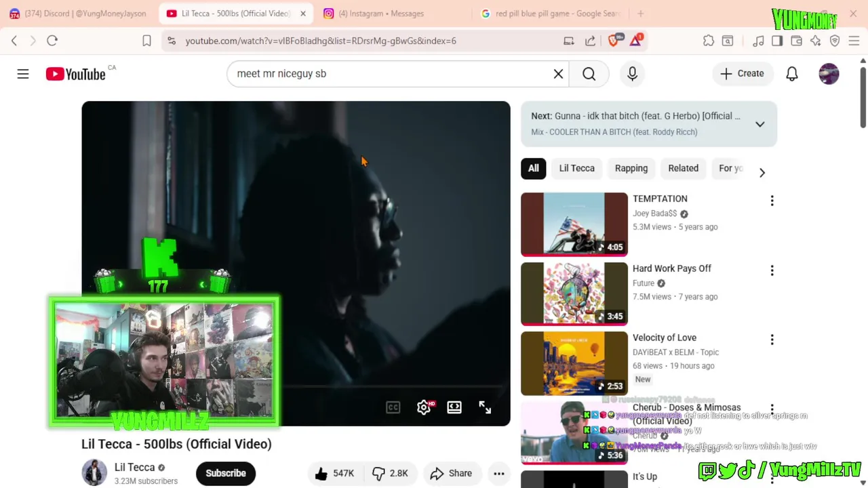Open the browser main hamburger menu
Viewport: 868px width, 488px height.
(x=854, y=41)
